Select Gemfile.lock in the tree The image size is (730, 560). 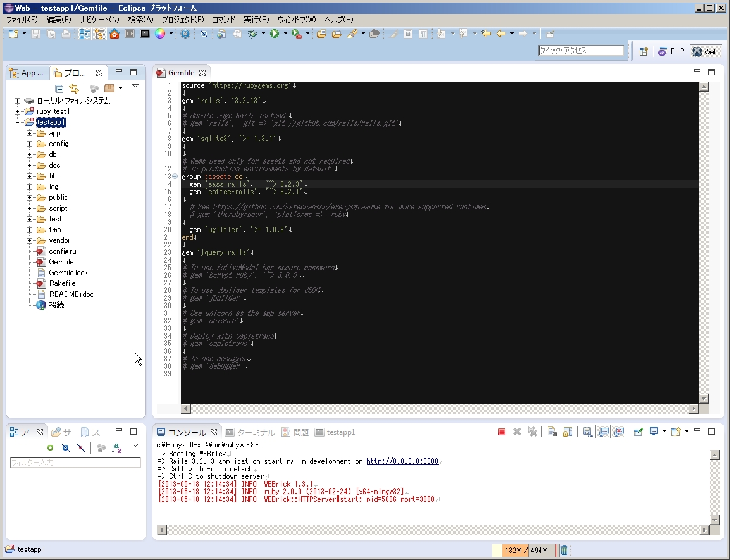coord(68,273)
